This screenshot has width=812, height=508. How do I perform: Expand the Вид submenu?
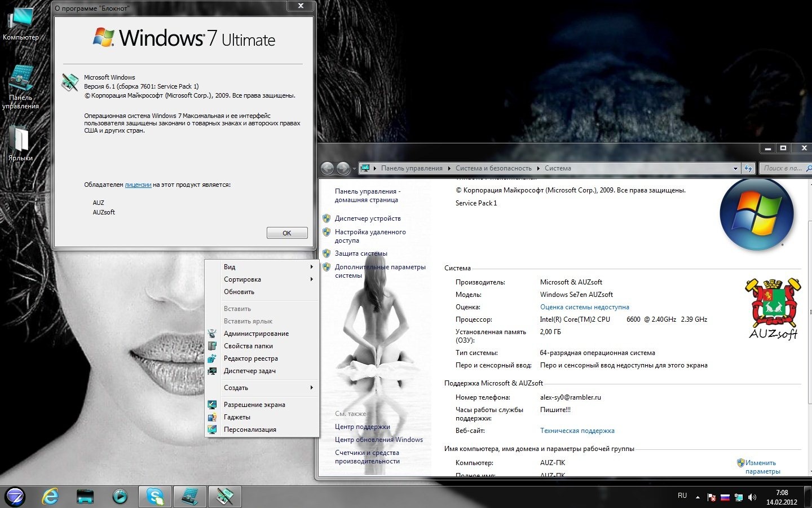point(262,267)
